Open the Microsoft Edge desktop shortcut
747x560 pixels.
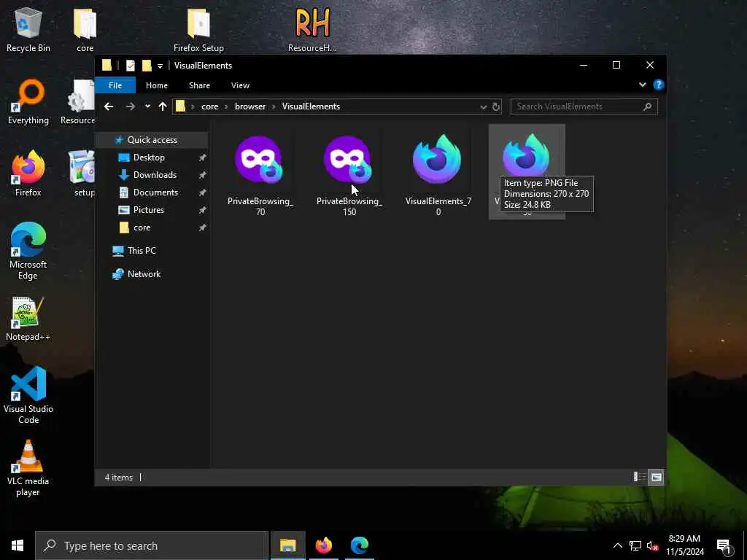point(28,251)
